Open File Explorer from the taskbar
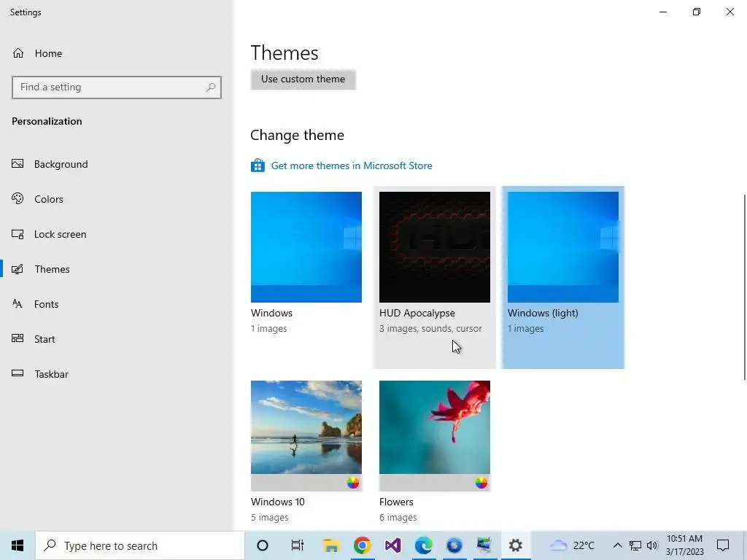The height and width of the screenshot is (560, 747). point(331,545)
